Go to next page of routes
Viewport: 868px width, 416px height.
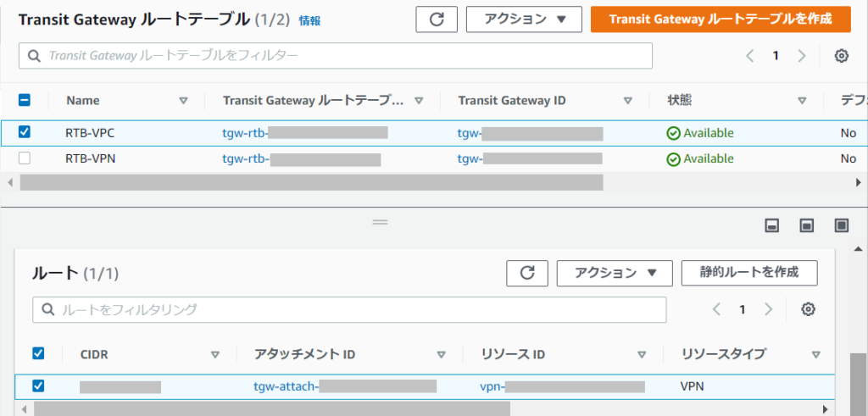pyautogui.click(x=768, y=309)
